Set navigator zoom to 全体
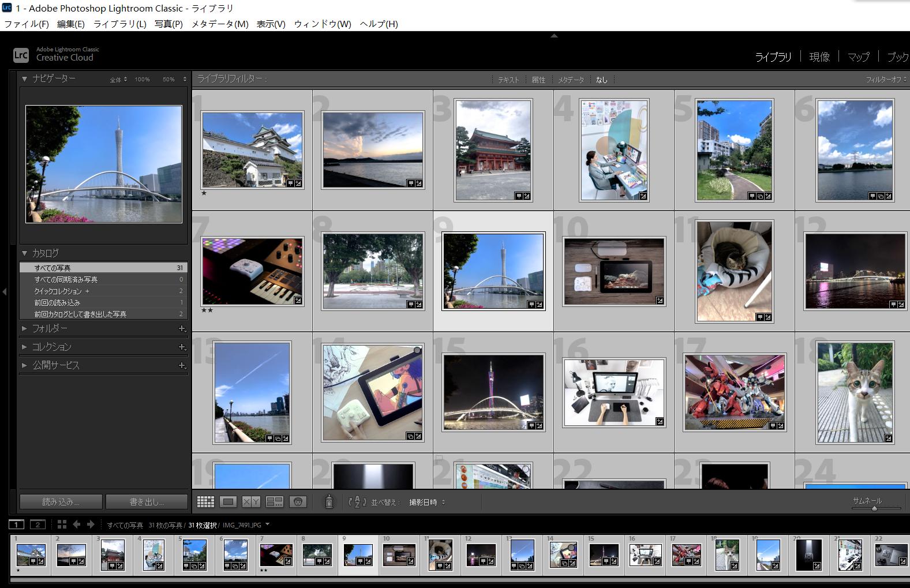 [115, 80]
